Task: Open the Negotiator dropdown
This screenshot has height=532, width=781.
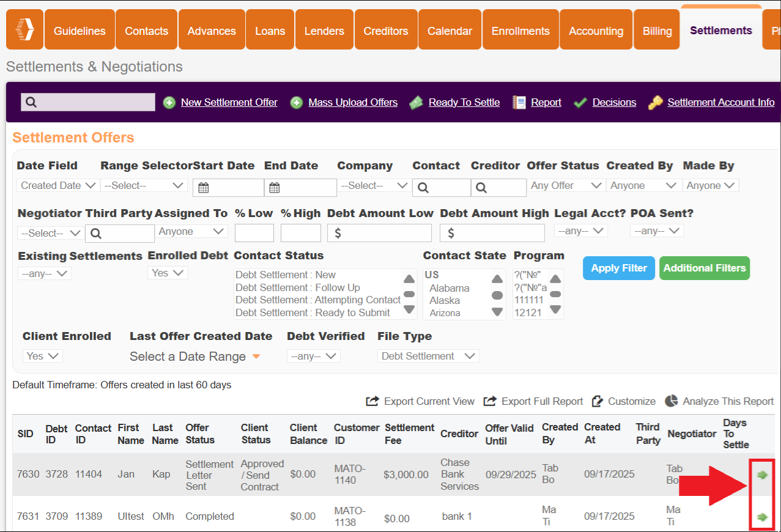Action: tap(51, 233)
